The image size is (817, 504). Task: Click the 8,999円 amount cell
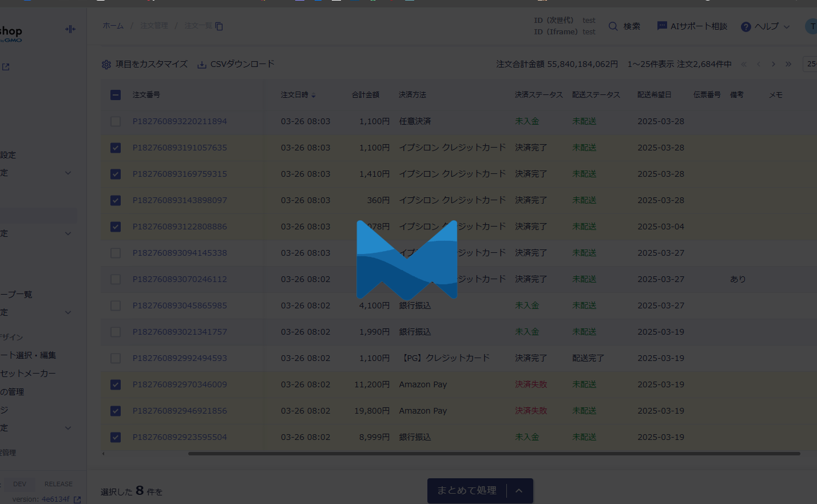(375, 437)
